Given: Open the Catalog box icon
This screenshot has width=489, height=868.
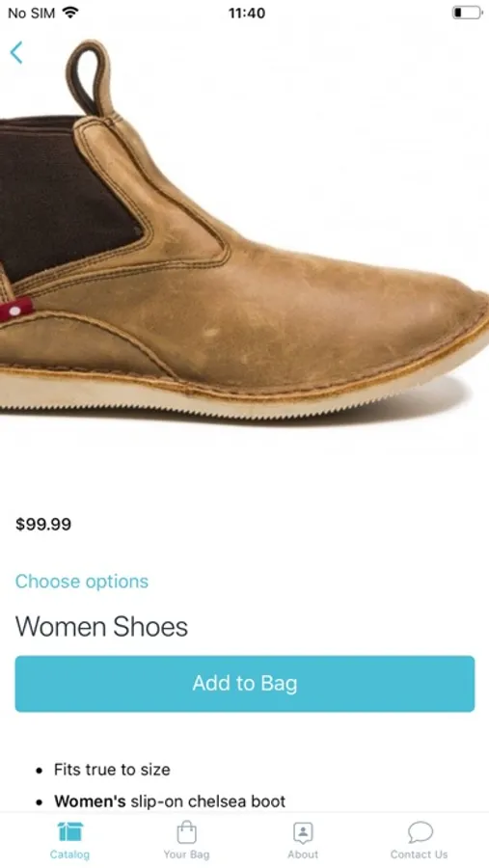Looking at the screenshot, I should pyautogui.click(x=69, y=831).
